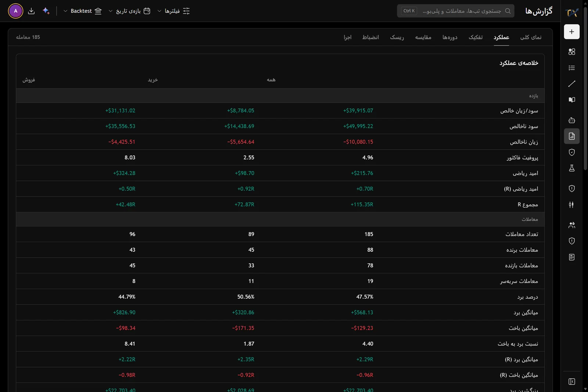This screenshot has width=588, height=392.
Task: Click the +$39,915.07 net profit value
Action: click(358, 111)
